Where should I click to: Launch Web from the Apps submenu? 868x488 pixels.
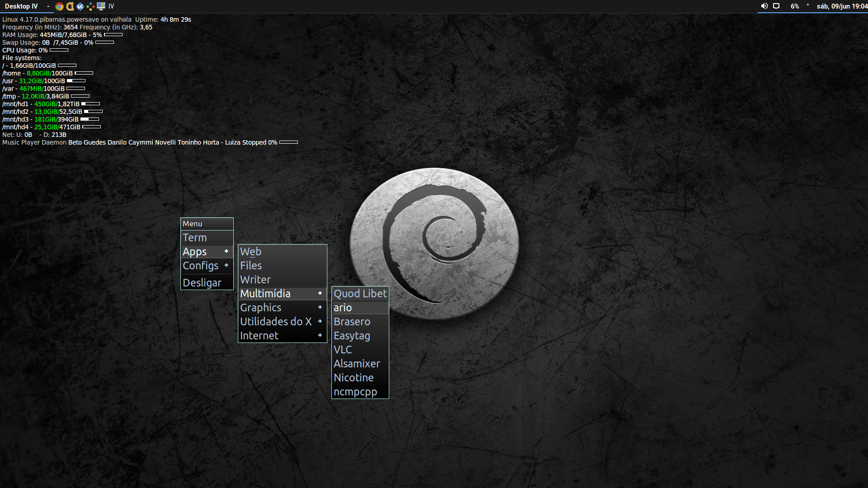(283, 251)
